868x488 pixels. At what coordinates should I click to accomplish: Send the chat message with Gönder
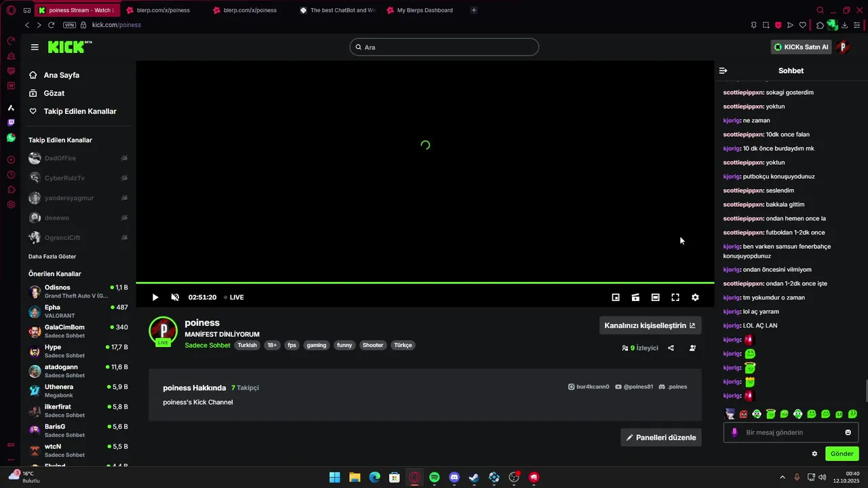point(842,453)
